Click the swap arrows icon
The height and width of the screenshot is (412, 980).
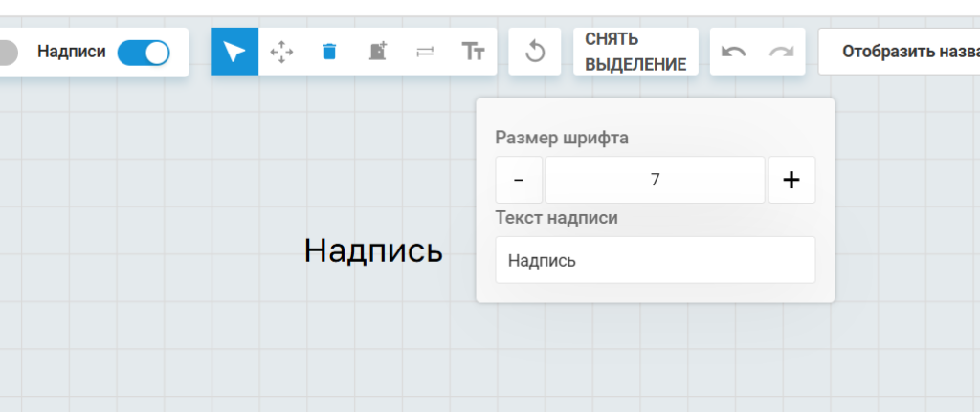coord(425,52)
